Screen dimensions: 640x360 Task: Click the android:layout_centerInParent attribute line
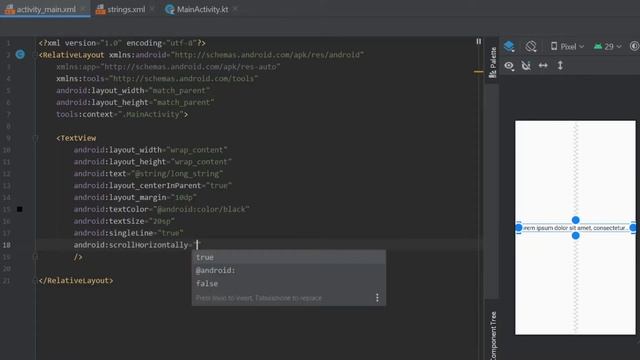pyautogui.click(x=153, y=186)
